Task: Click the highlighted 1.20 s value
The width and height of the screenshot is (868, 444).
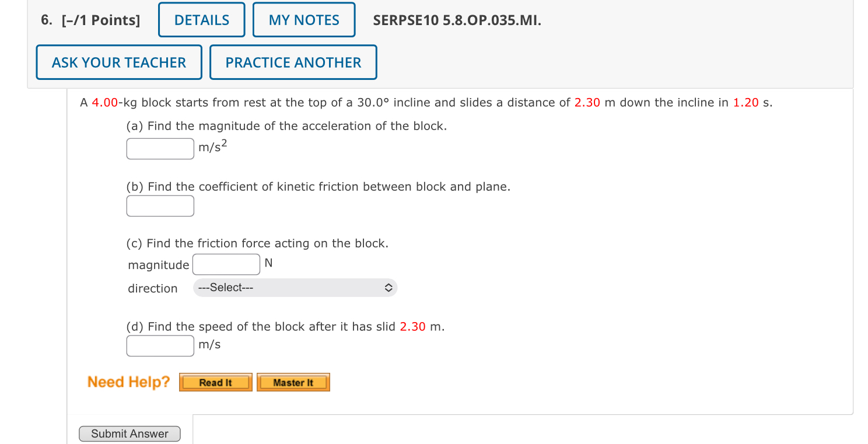Action: [745, 102]
